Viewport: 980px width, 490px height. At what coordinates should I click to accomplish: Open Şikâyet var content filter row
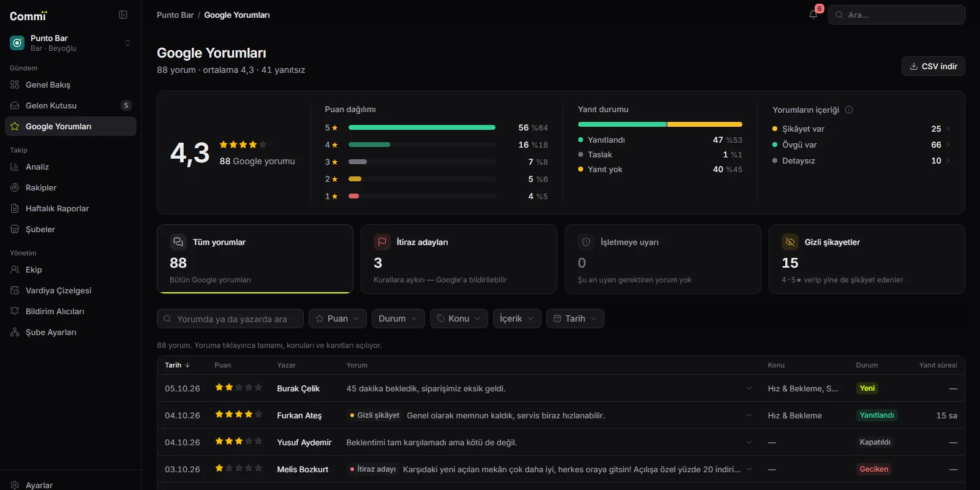coord(861,129)
